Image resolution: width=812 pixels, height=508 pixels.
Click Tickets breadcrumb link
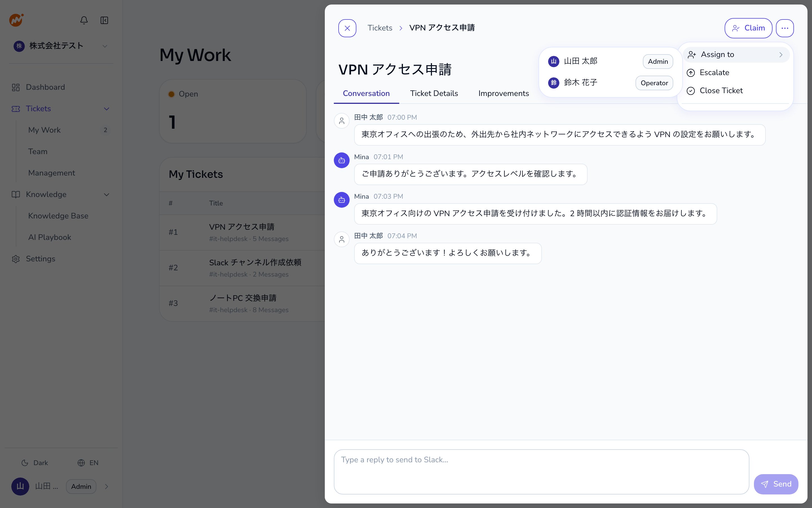tap(380, 28)
